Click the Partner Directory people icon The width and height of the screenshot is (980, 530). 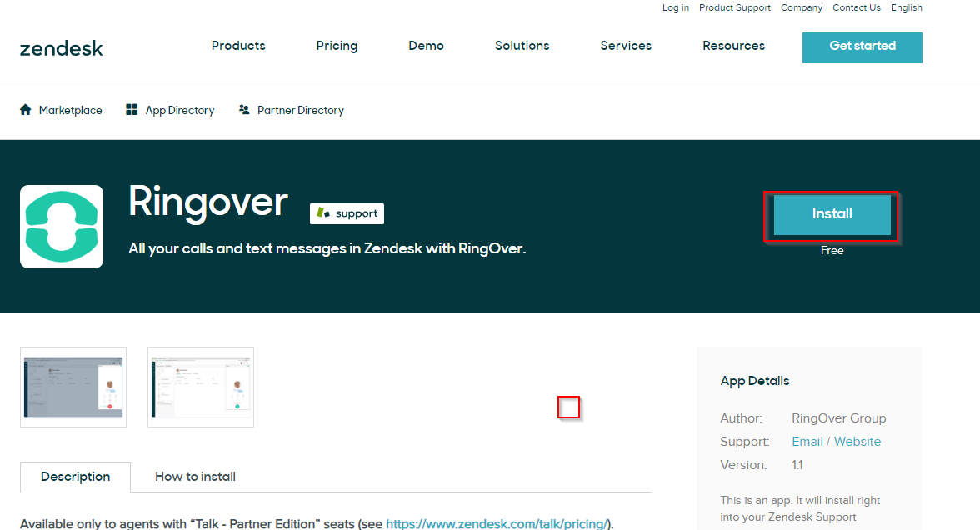[244, 110]
